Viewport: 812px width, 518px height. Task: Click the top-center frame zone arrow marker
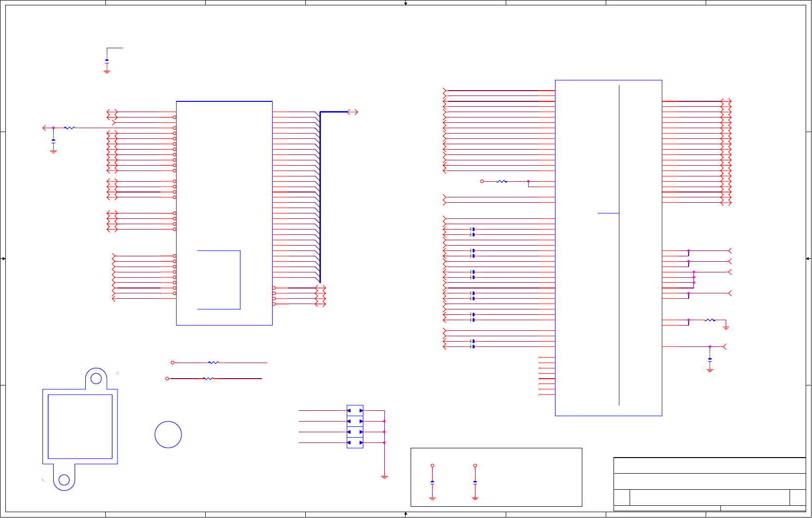coord(406,3)
